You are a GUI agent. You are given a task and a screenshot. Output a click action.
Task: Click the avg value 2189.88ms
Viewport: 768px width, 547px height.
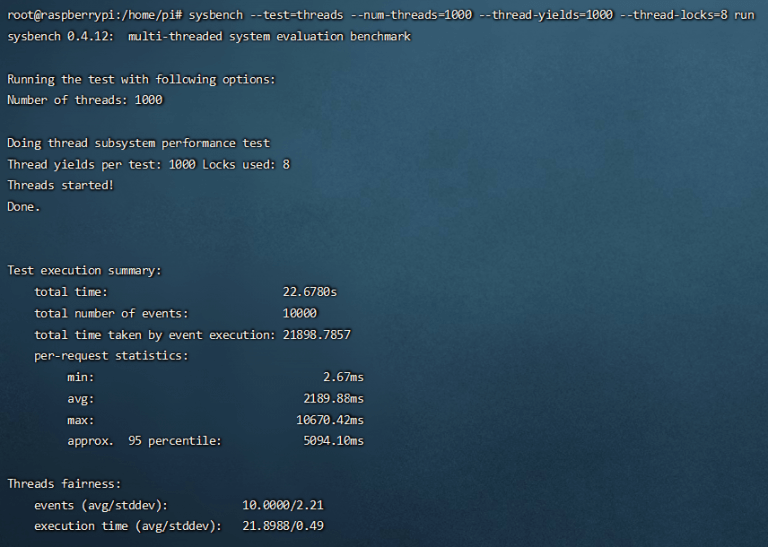336,398
